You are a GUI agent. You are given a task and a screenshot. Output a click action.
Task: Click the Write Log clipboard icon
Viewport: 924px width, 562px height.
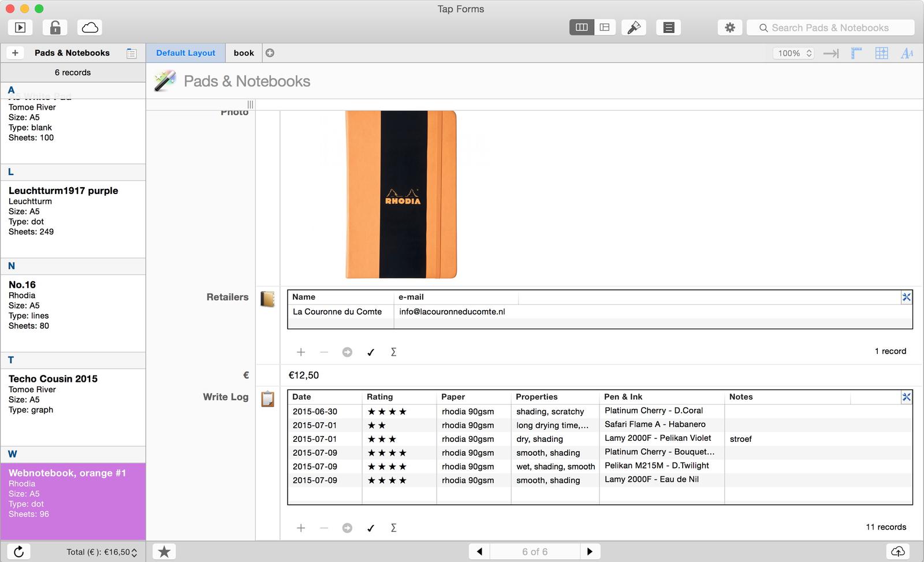tap(267, 399)
